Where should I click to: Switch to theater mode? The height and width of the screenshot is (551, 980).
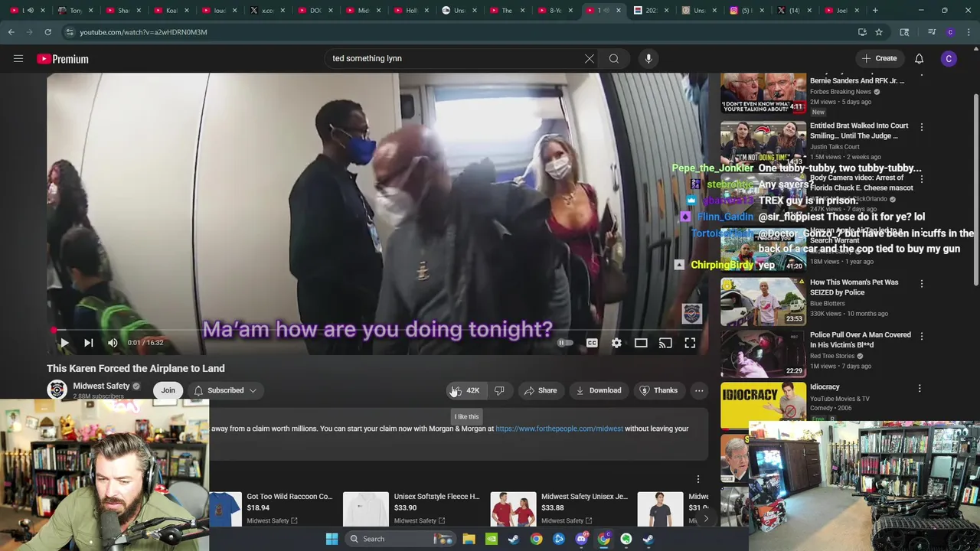[x=641, y=343]
